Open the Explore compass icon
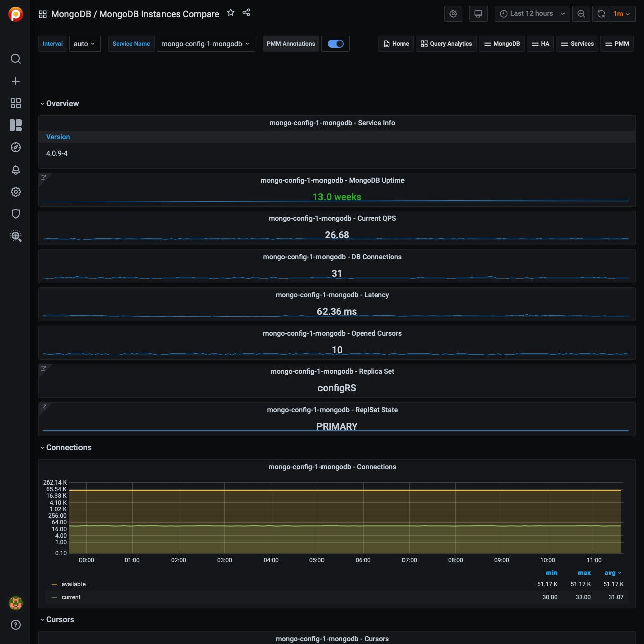The height and width of the screenshot is (644, 644). coord(16,147)
